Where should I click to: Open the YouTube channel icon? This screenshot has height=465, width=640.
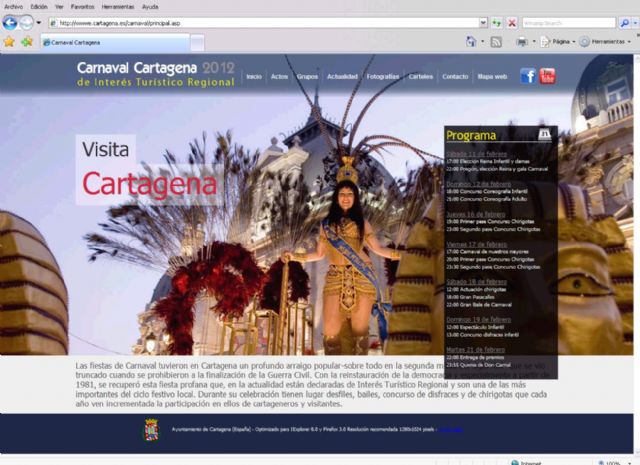547,76
